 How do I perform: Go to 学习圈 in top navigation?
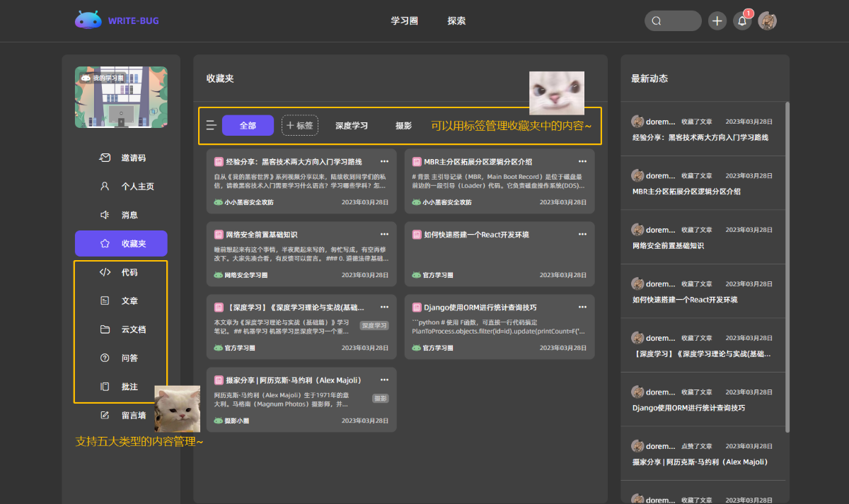405,21
